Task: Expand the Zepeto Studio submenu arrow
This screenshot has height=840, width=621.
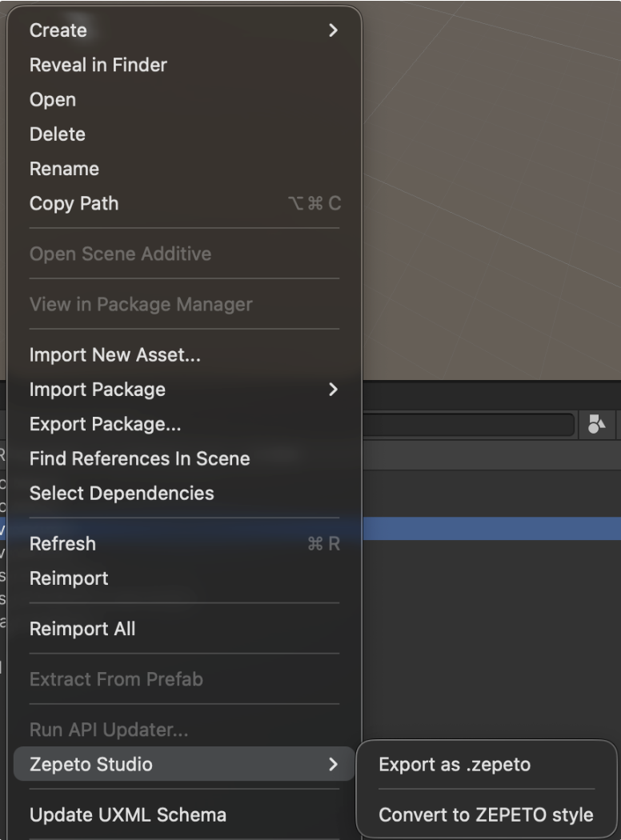Action: pos(333,764)
